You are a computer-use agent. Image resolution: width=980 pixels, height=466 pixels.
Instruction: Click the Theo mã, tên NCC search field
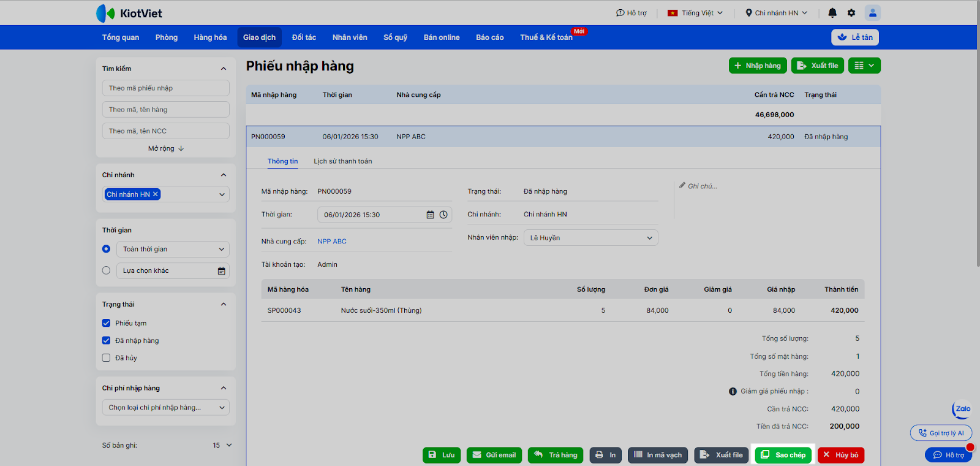(x=166, y=131)
